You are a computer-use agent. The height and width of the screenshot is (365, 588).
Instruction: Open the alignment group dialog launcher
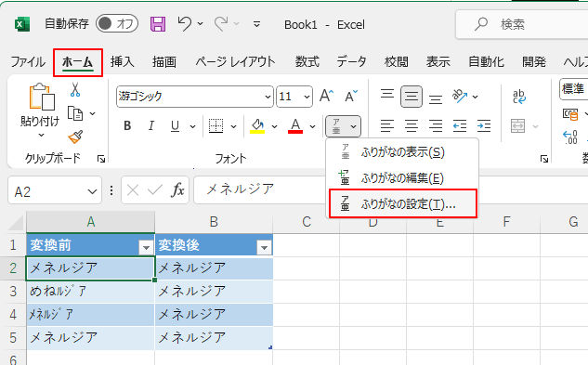pos(544,159)
